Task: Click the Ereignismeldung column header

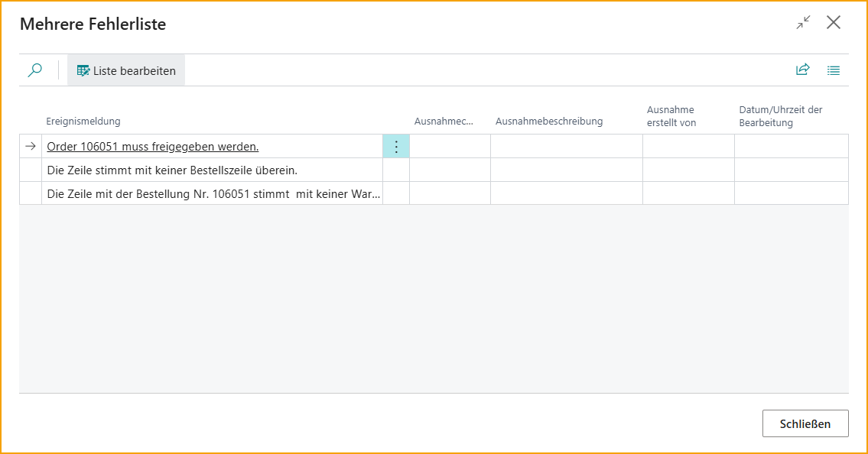Action: [83, 122]
